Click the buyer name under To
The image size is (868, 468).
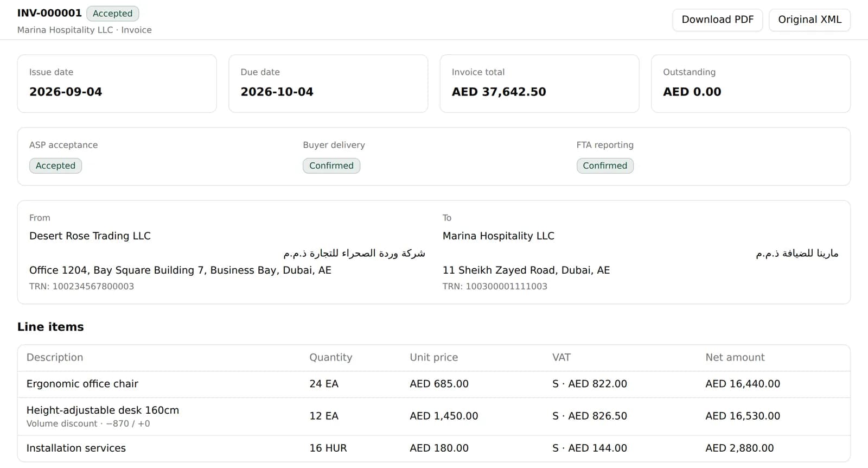499,236
